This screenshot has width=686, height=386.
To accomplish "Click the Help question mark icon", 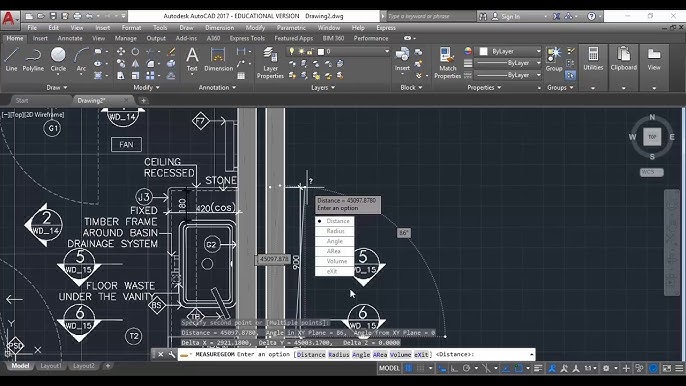I will tap(591, 16).
